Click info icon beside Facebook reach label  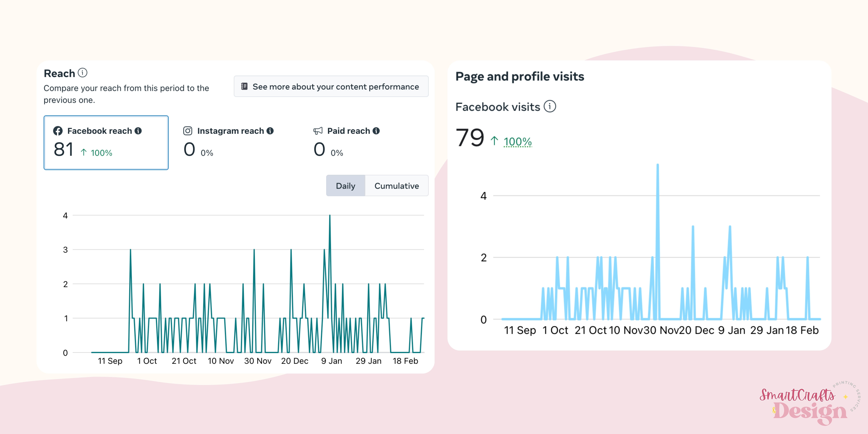(x=138, y=131)
